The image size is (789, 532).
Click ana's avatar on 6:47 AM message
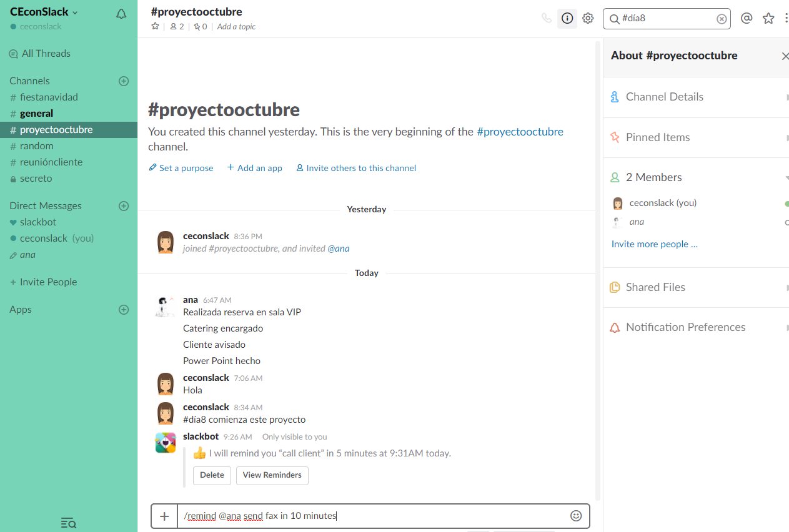tap(166, 307)
